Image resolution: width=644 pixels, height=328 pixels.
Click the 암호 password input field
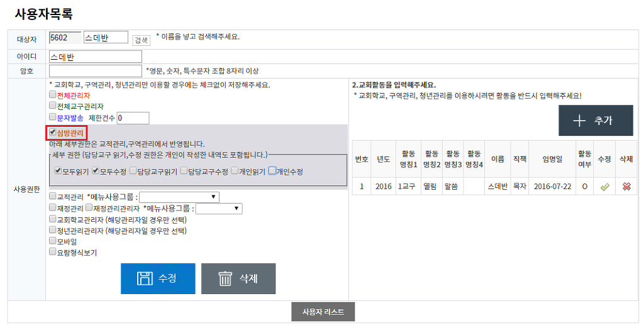pos(96,71)
